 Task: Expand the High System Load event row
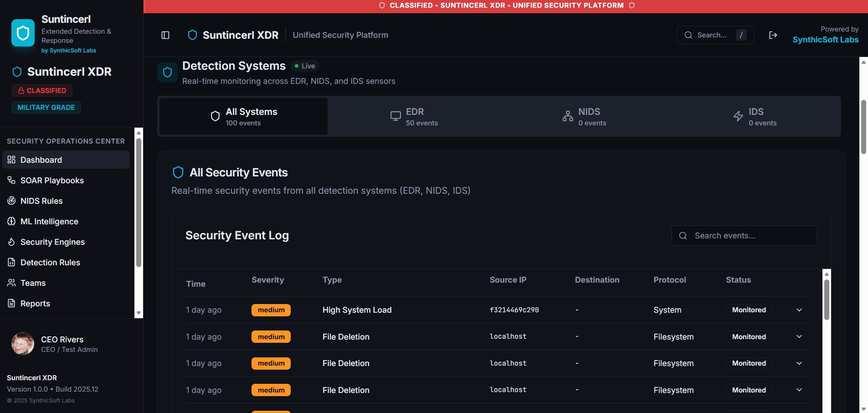(x=799, y=310)
